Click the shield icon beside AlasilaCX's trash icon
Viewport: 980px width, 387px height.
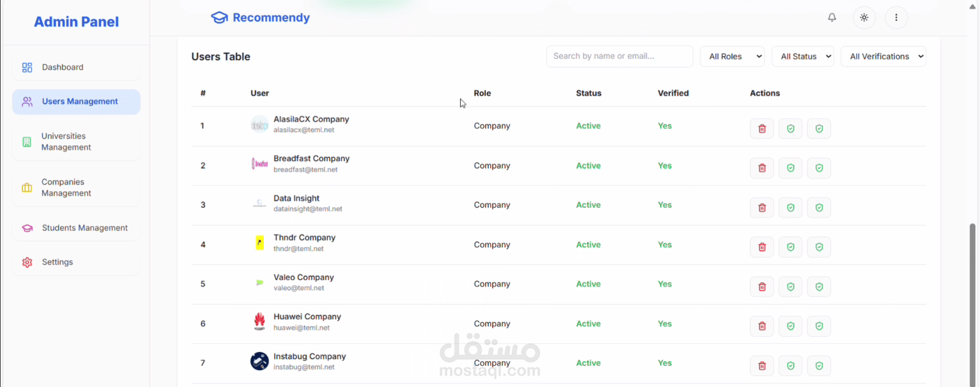790,129
